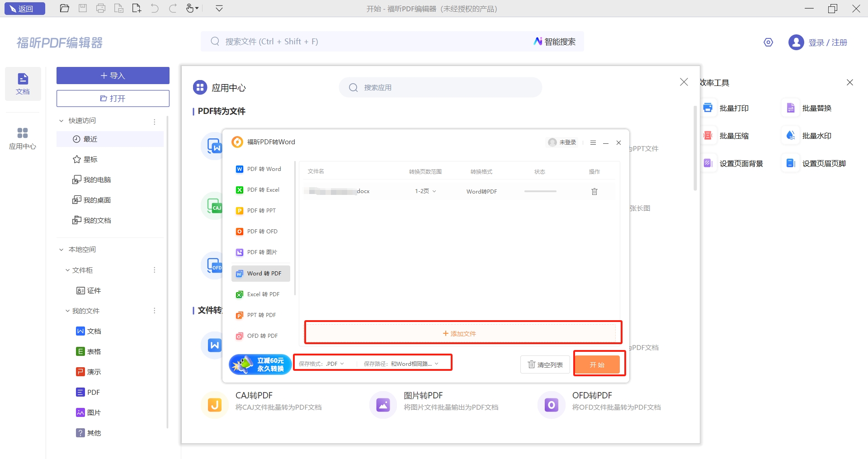Open the OFD转PDF app icon

551,405
